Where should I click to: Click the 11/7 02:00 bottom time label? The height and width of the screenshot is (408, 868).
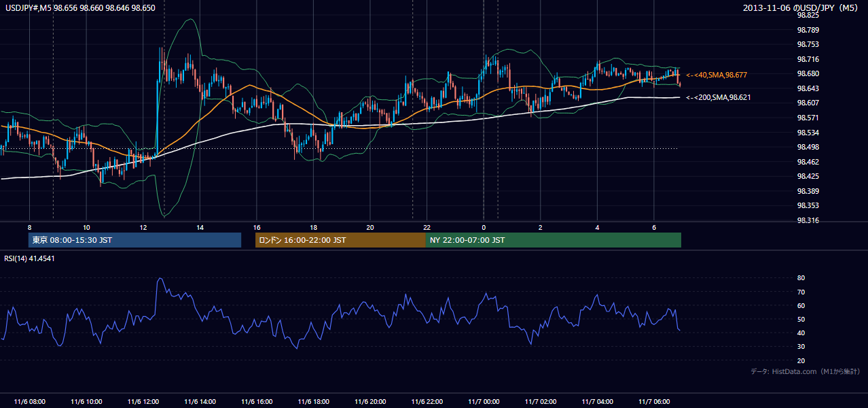pyautogui.click(x=541, y=402)
